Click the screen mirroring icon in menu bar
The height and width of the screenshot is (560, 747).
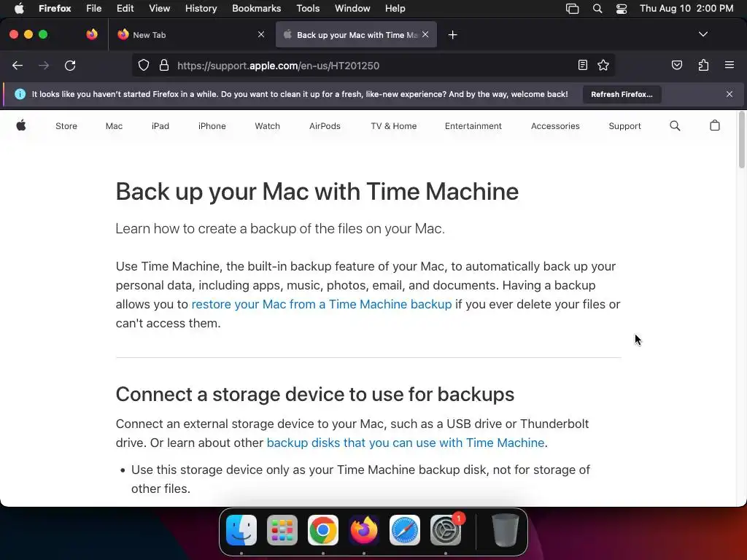[x=572, y=9]
